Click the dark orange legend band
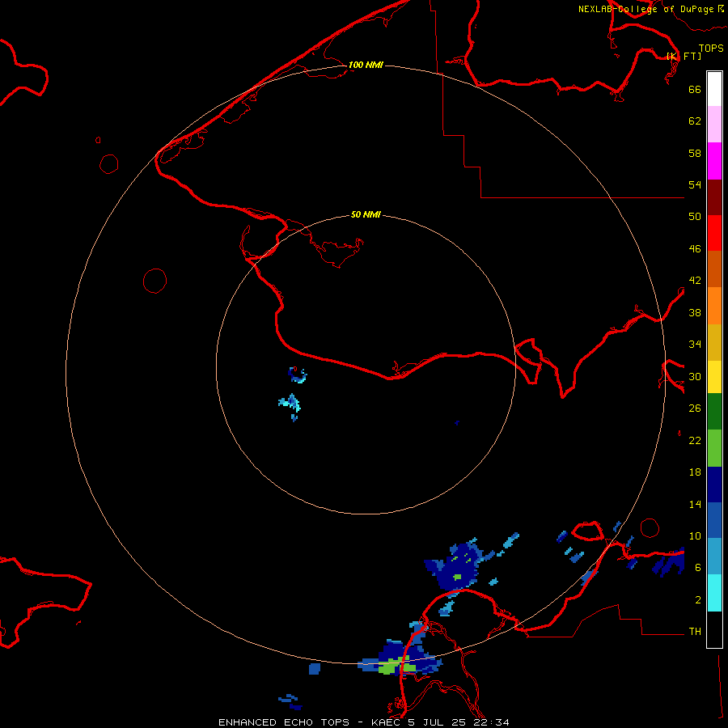728x728 pixels. tap(714, 269)
